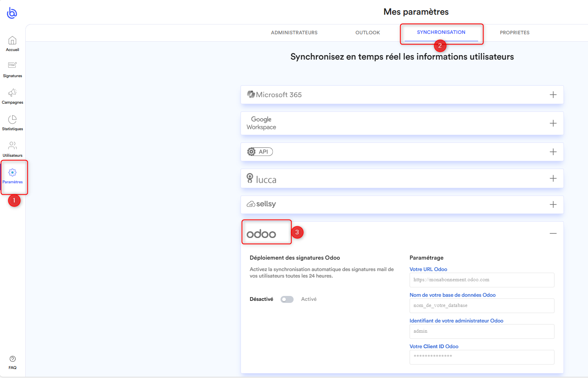
Task: Expand the API section with plus
Action: point(553,152)
